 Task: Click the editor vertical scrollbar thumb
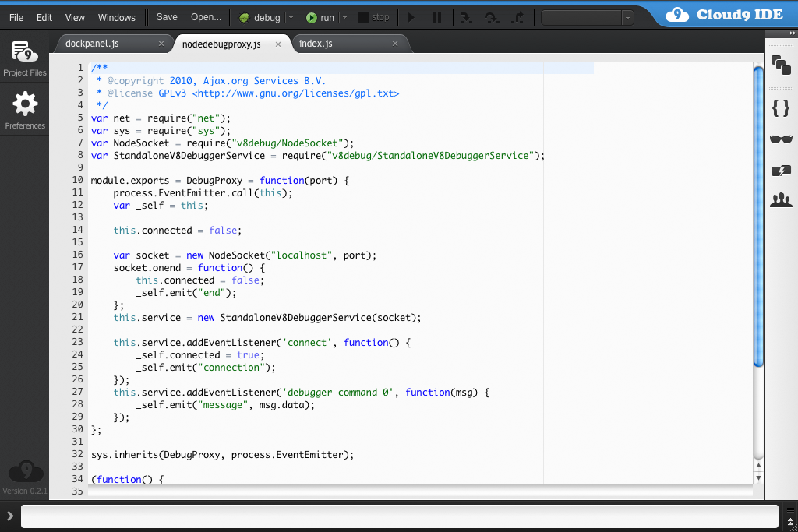coord(758,216)
